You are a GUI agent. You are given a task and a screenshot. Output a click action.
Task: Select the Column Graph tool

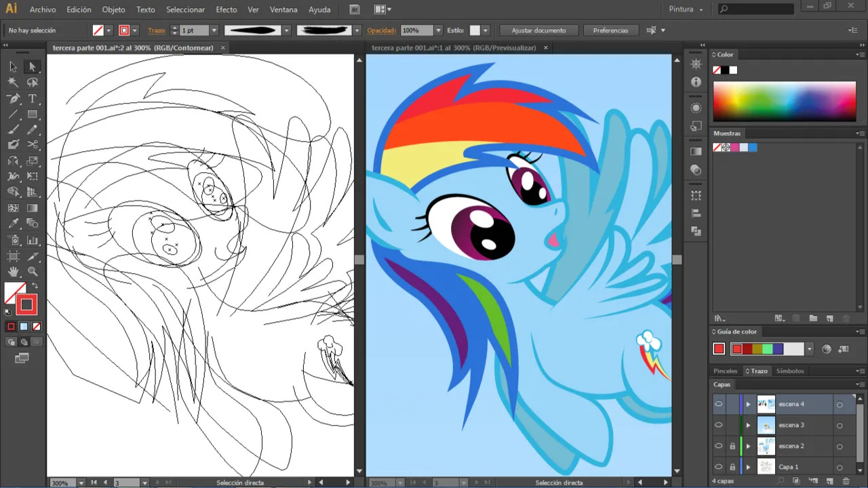tap(32, 240)
